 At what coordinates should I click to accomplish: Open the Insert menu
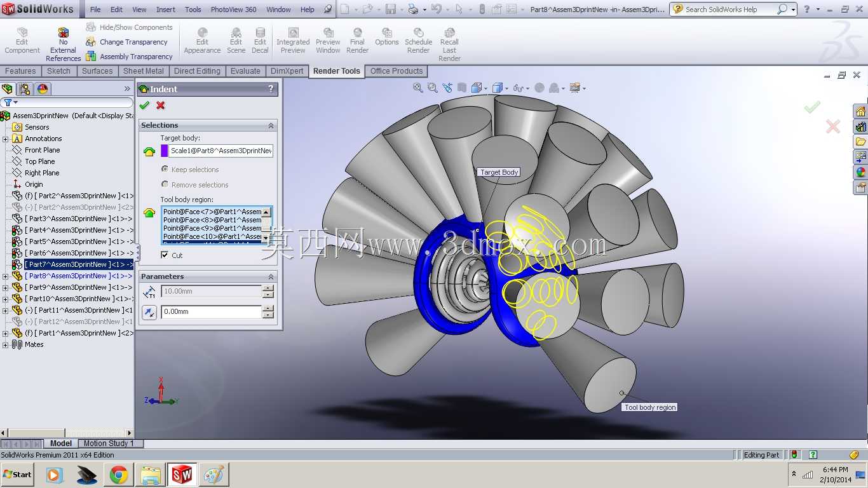pyautogui.click(x=166, y=10)
